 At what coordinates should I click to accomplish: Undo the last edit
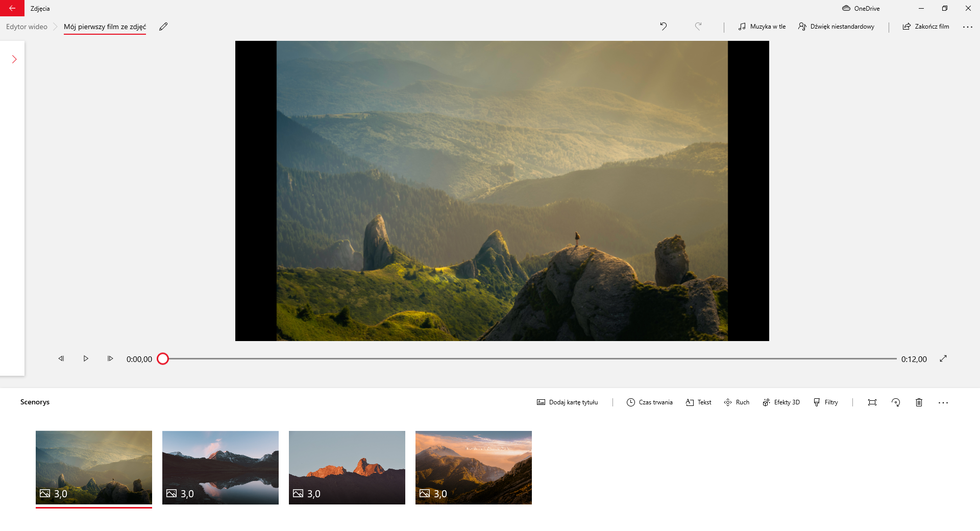pos(663,27)
